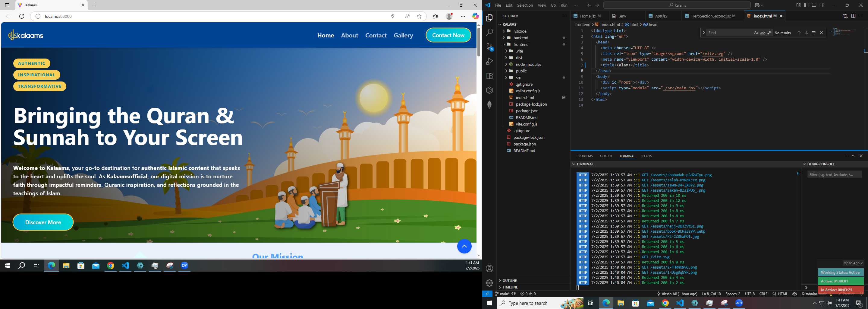Click the errors and warnings indicator in status bar
The width and height of the screenshot is (868, 309).
(528, 294)
